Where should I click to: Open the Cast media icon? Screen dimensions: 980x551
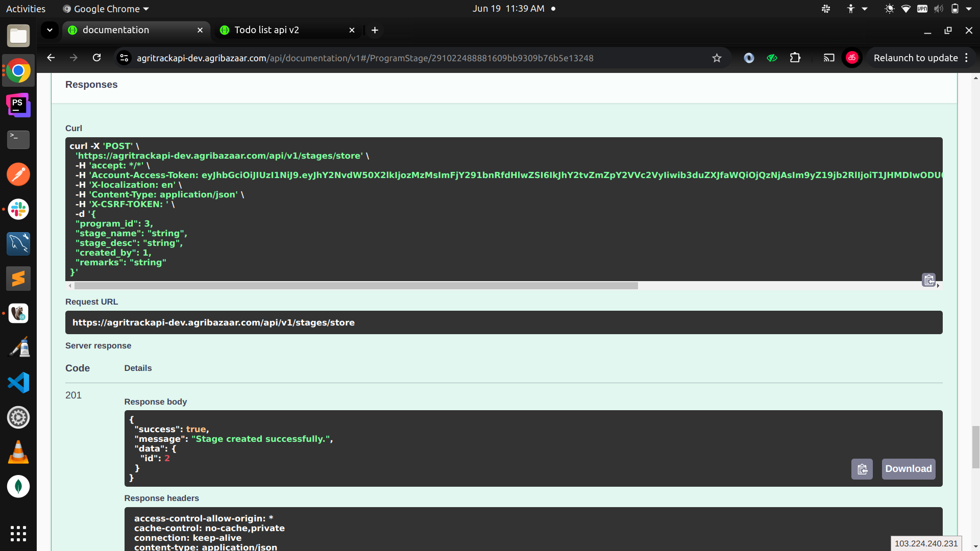(829, 58)
